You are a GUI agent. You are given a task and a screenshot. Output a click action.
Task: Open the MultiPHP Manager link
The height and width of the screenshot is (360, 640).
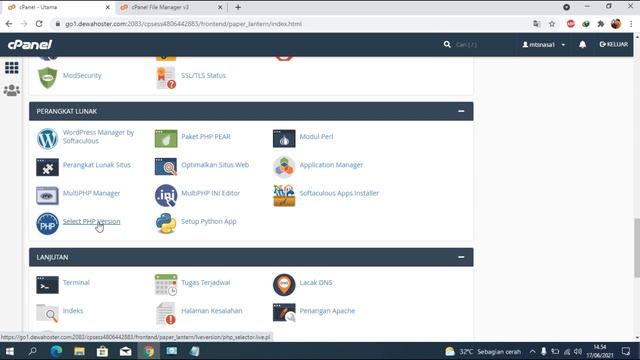[91, 193]
